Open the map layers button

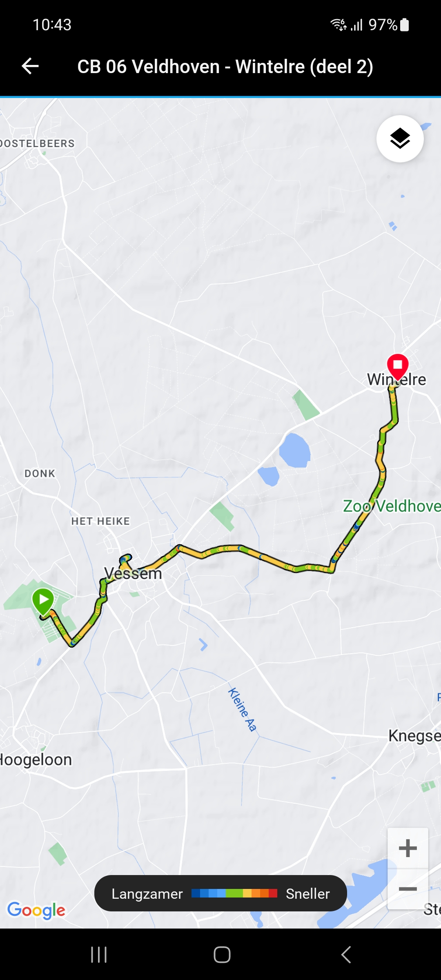click(400, 139)
